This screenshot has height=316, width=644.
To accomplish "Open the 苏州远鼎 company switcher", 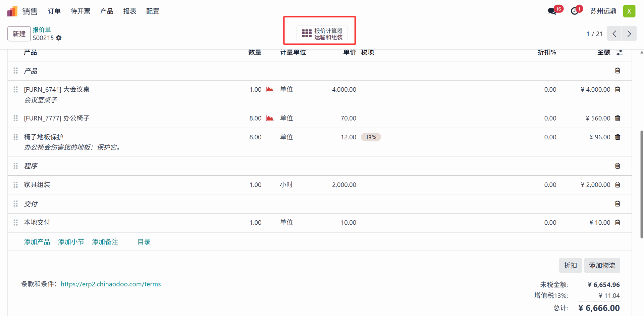I will click(603, 11).
